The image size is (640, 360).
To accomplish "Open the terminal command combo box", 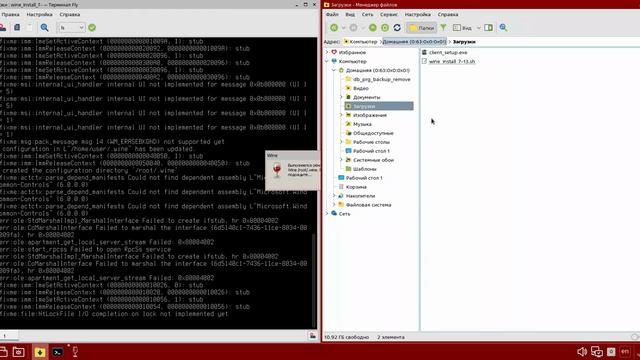I will pyautogui.click(x=71, y=28).
